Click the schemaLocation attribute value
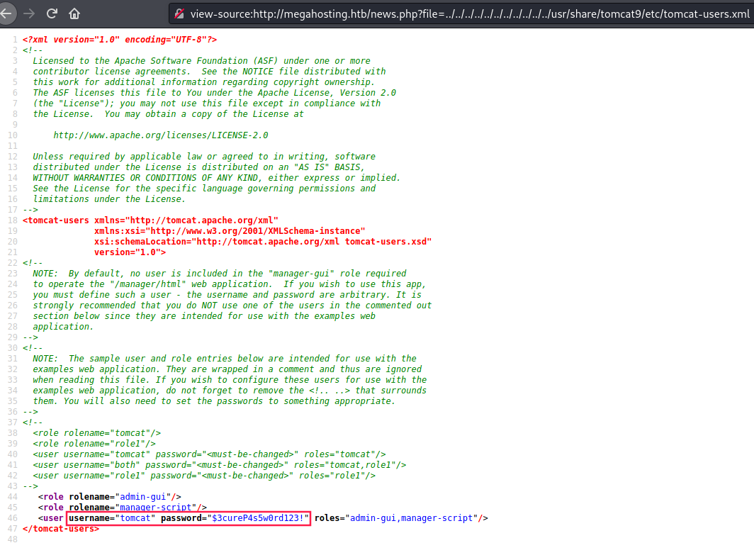Image resolution: width=754 pixels, height=560 pixels. 312,242
